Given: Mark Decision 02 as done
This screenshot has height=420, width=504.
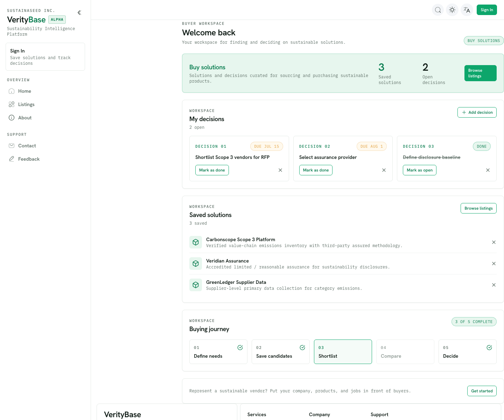Looking at the screenshot, I should point(316,170).
